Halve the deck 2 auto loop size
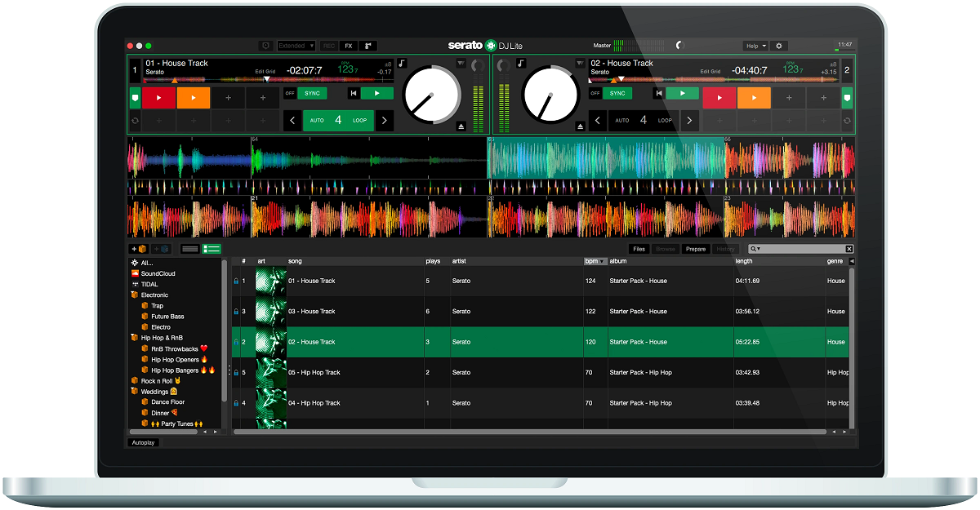Viewport: 980px width, 510px height. [599, 121]
